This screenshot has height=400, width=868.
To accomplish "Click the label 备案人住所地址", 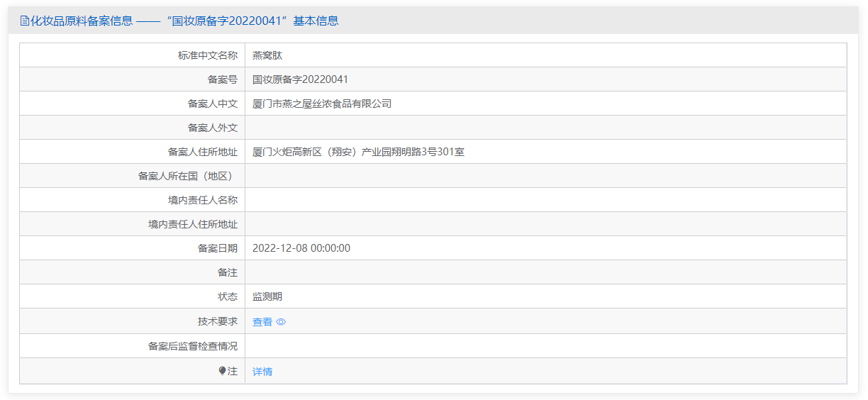I will tap(203, 152).
